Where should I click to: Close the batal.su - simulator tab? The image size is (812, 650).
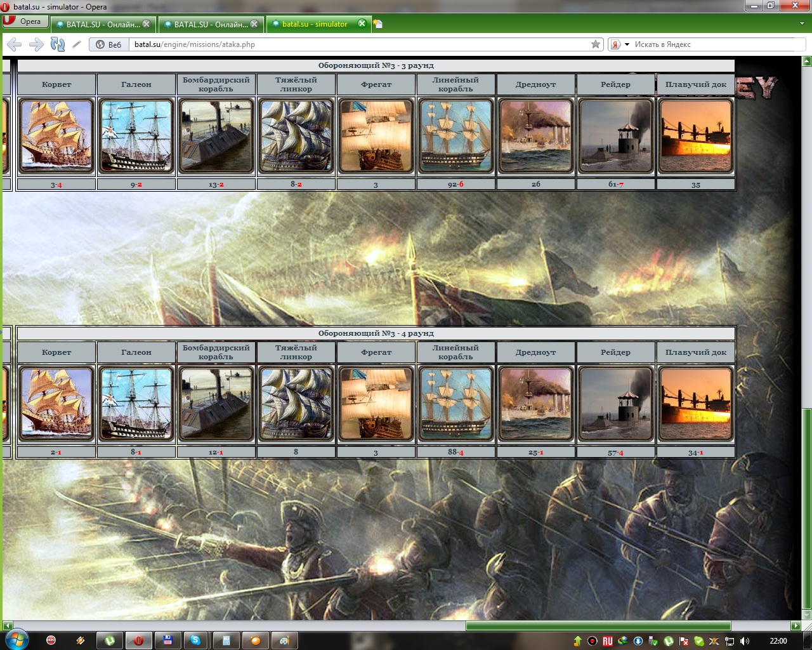coord(362,23)
